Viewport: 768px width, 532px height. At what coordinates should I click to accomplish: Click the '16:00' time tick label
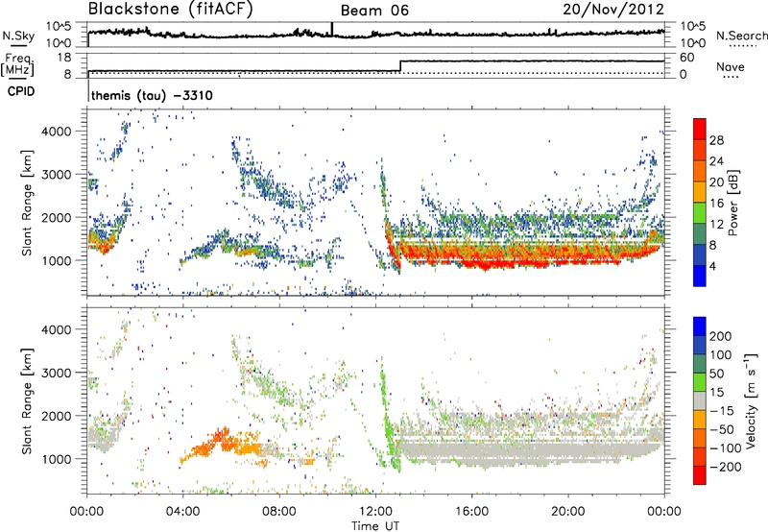point(471,512)
